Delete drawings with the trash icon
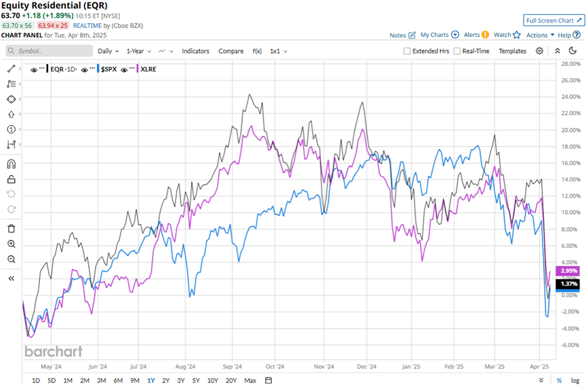 point(11,228)
